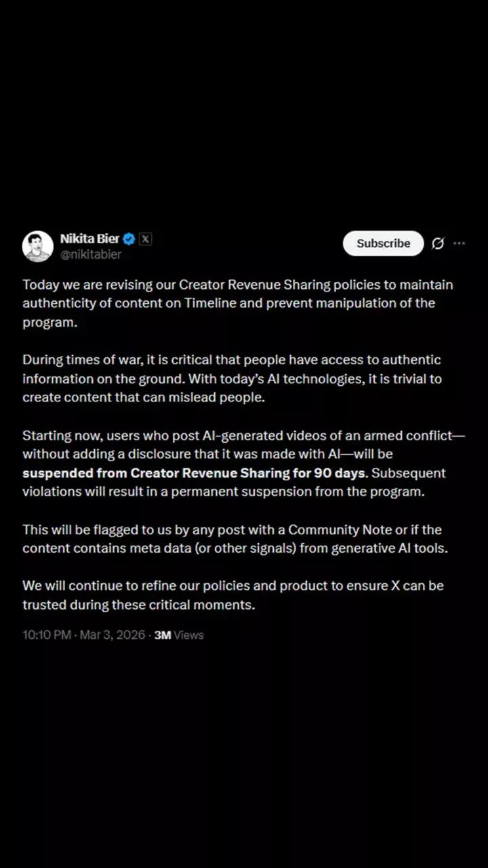488x868 pixels.
Task: Click the final paragraph "We will continue to refine"
Action: click(x=233, y=595)
